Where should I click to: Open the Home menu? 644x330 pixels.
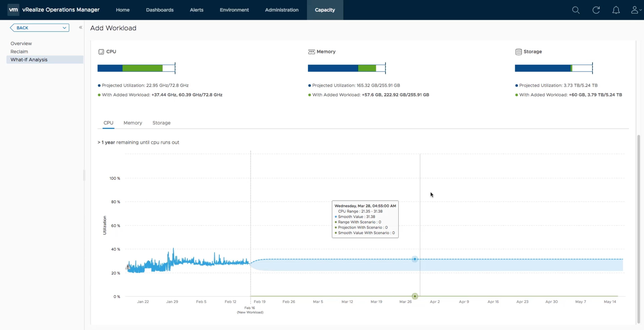[123, 10]
